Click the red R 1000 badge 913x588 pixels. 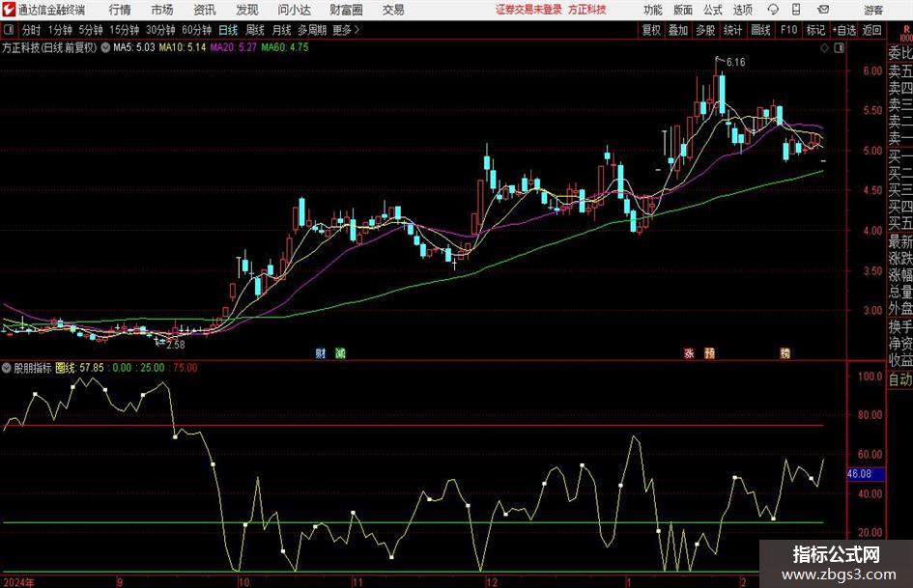906,32
